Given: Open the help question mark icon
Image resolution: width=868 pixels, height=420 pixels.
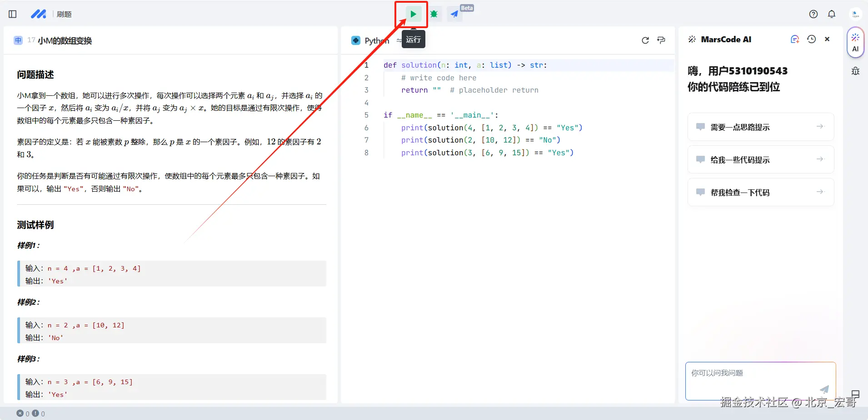Looking at the screenshot, I should [813, 14].
